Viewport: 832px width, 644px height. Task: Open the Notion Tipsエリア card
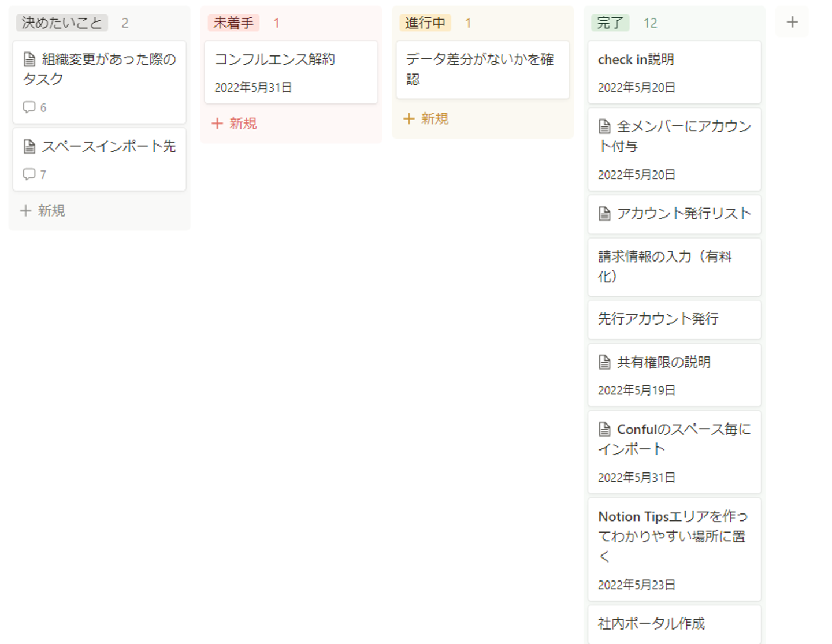(x=674, y=550)
